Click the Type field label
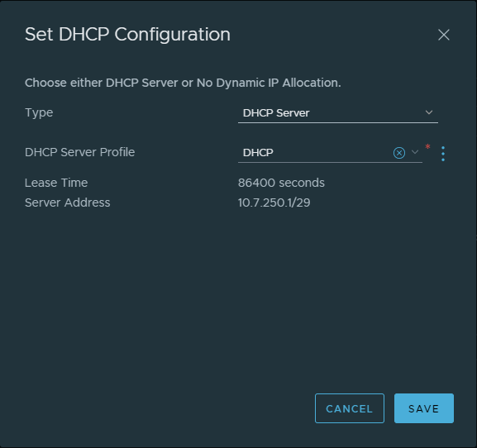This screenshot has width=477, height=448. pos(39,113)
